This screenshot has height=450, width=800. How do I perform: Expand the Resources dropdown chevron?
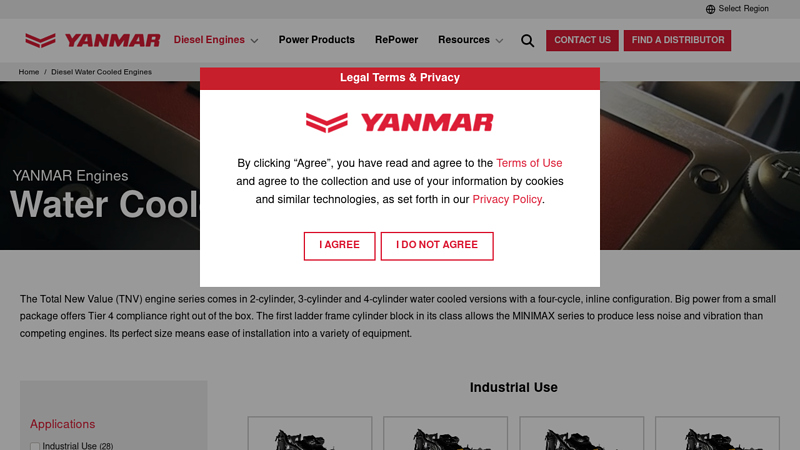[x=499, y=41]
